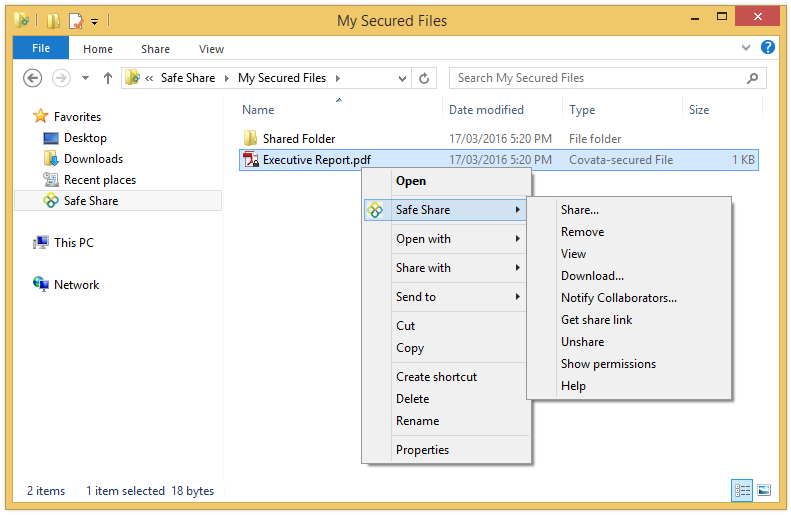Select Get share link from submenu
Screen dimensions: 791x515
tap(596, 320)
